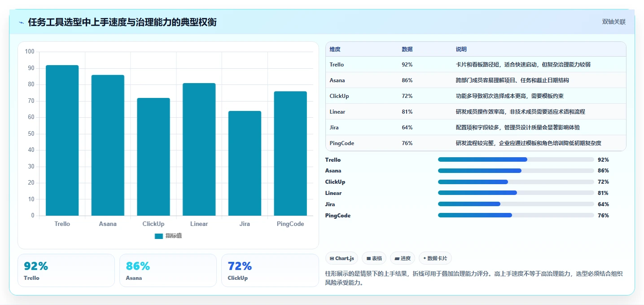This screenshot has height=305, width=644.
Task: Click the Trello x-axis label under chart
Action: 62,224
